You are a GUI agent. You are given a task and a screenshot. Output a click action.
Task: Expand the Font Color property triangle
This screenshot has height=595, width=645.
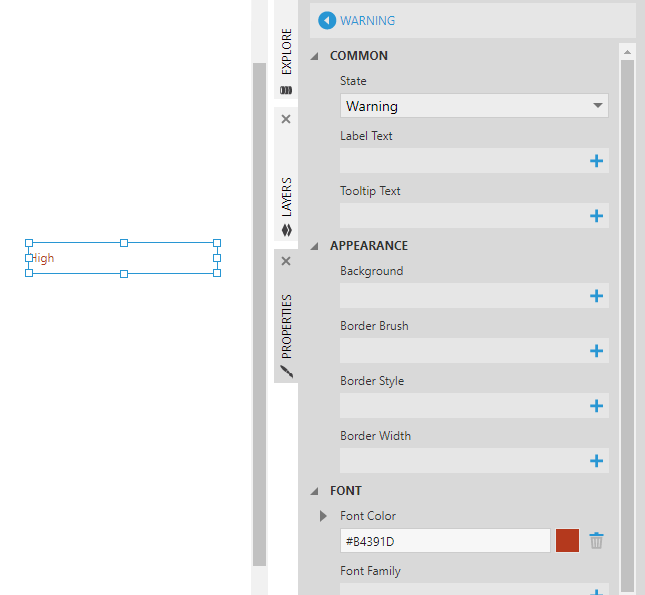pyautogui.click(x=323, y=516)
